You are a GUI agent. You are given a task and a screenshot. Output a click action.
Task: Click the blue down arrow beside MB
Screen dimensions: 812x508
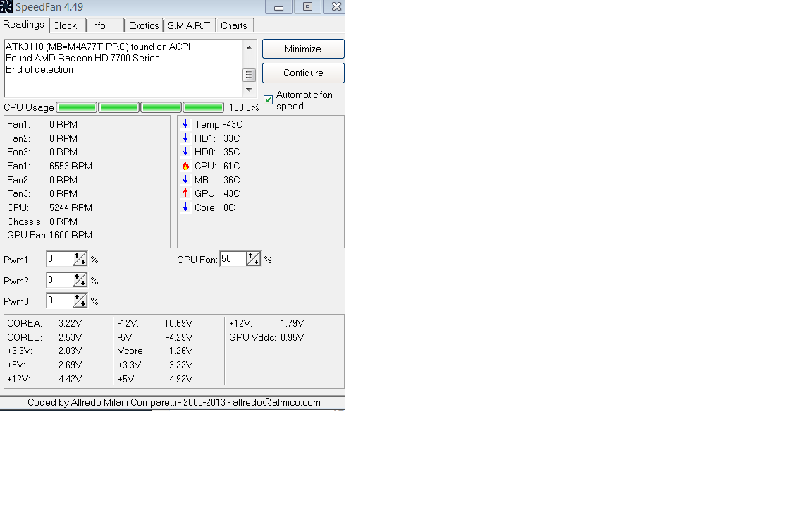point(185,179)
